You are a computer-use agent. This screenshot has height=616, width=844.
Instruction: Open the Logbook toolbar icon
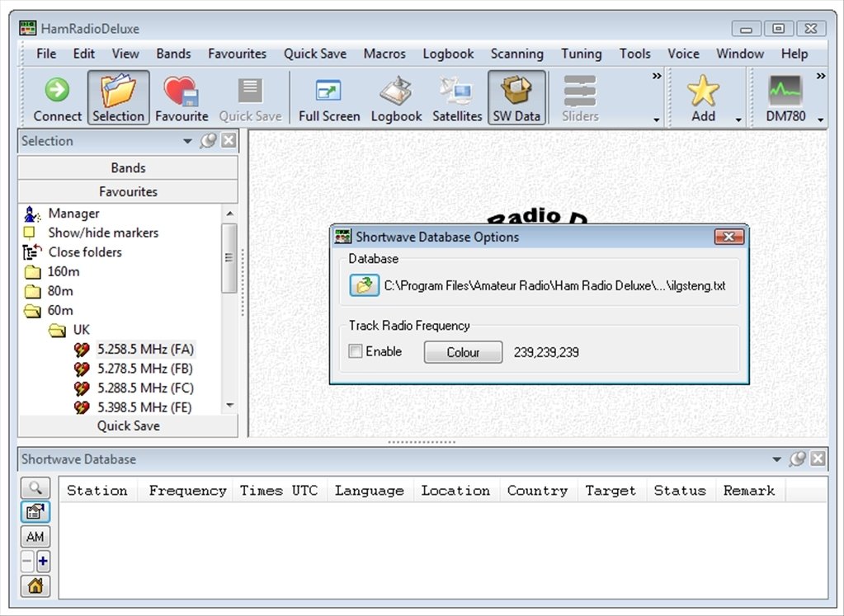click(396, 98)
